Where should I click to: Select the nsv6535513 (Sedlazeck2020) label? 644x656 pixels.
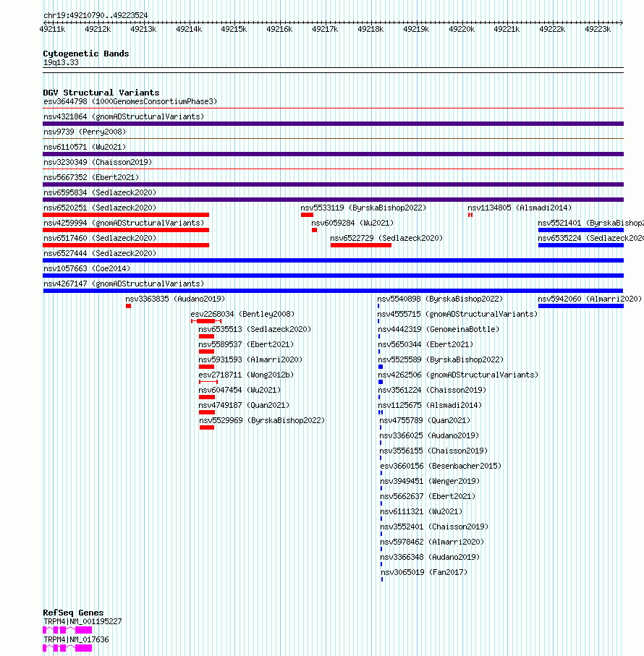coord(255,329)
